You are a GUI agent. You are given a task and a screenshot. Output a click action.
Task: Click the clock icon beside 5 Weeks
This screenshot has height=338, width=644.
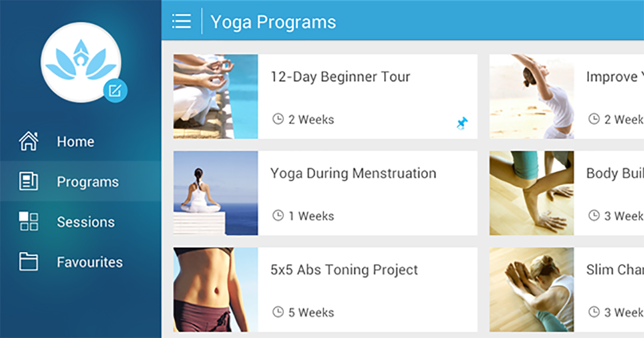pos(278,312)
